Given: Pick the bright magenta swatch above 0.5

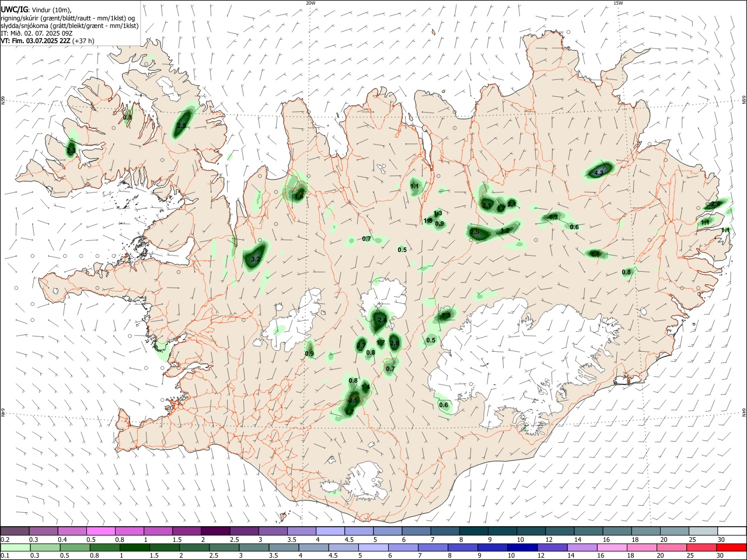Looking at the screenshot, I should pyautogui.click(x=100, y=531).
